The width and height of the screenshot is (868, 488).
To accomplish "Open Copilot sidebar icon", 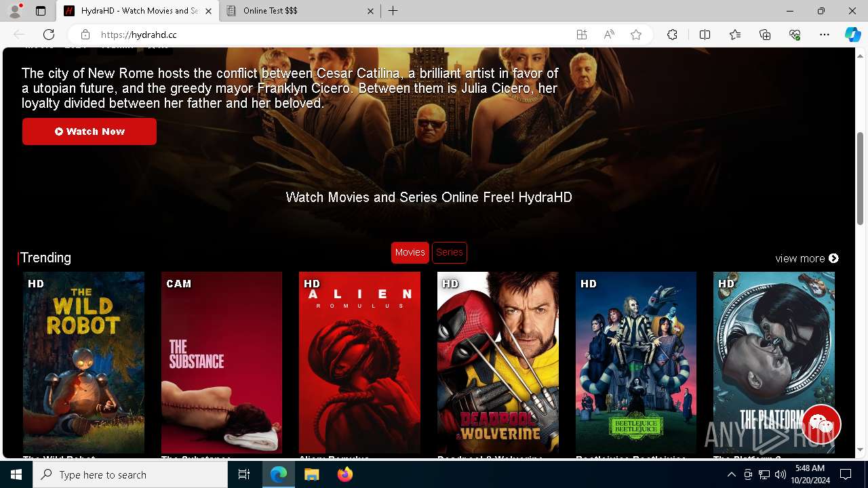I will (852, 35).
